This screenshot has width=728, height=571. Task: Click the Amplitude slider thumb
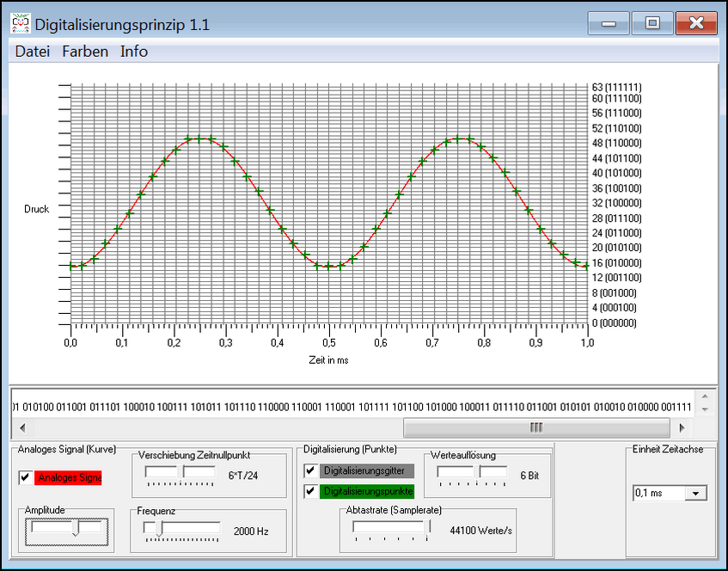[76, 529]
